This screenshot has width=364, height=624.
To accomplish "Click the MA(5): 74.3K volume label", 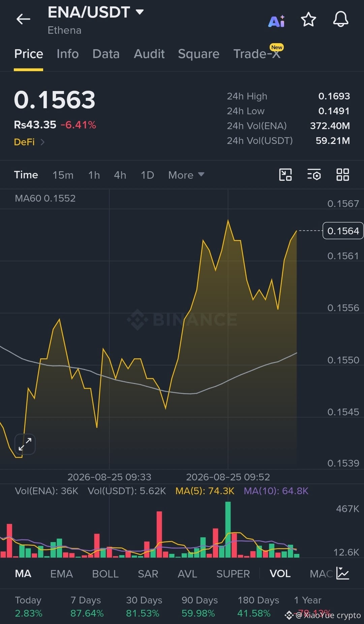I will coord(205,491).
